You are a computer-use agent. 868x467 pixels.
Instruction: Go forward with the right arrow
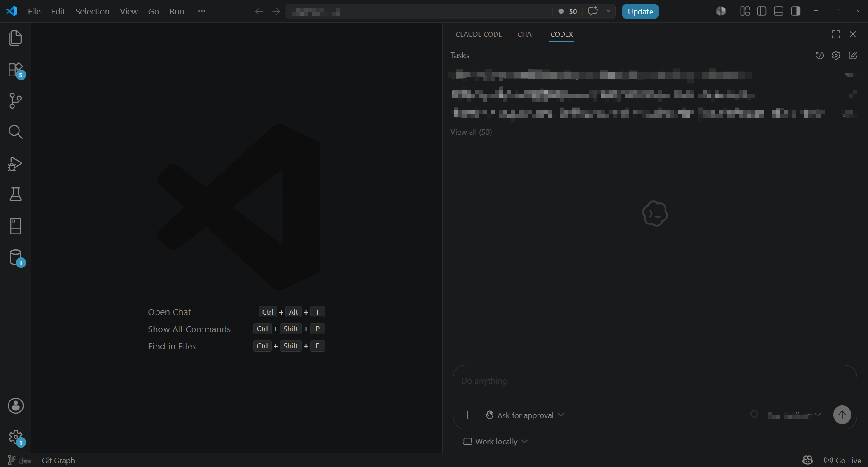point(276,11)
